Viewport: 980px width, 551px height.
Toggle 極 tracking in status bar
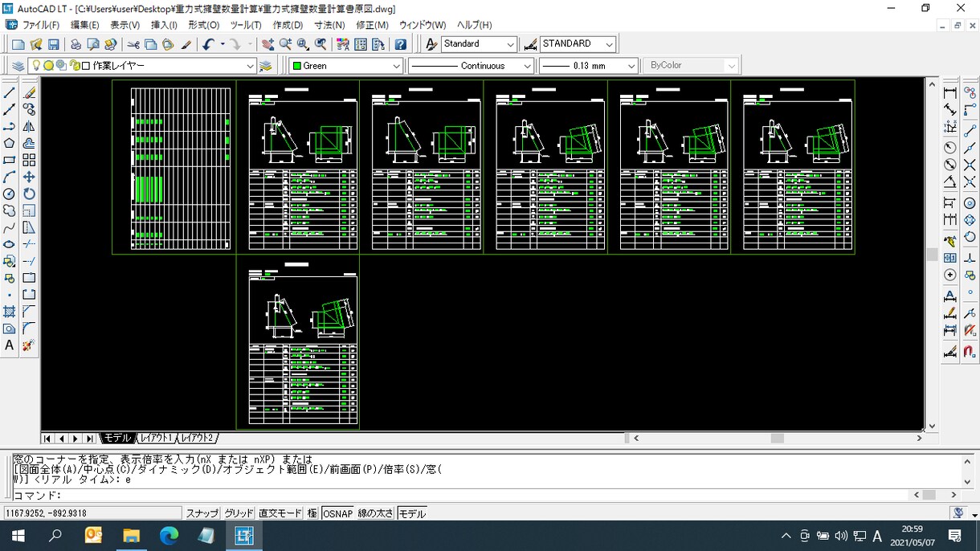tap(312, 513)
